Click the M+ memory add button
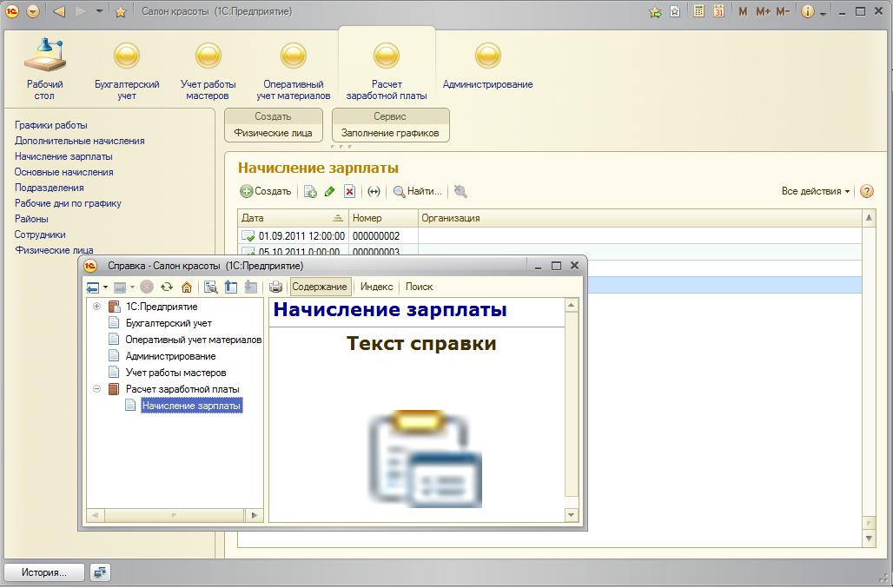 [764, 11]
